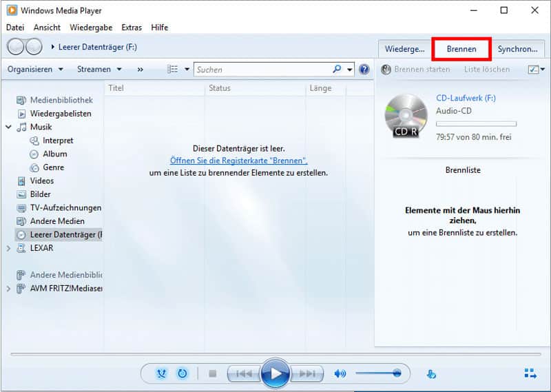
Task: Switch to the Wiedergabe tab
Action: (404, 49)
